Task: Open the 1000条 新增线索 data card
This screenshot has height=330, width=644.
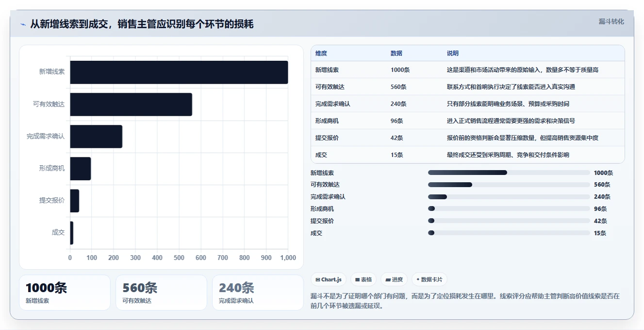Action: click(x=65, y=293)
